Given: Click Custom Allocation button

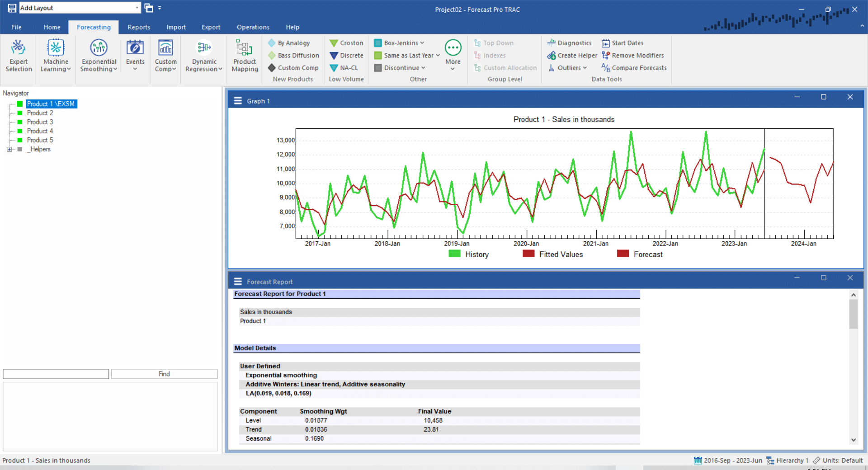Looking at the screenshot, I should click(x=505, y=68).
